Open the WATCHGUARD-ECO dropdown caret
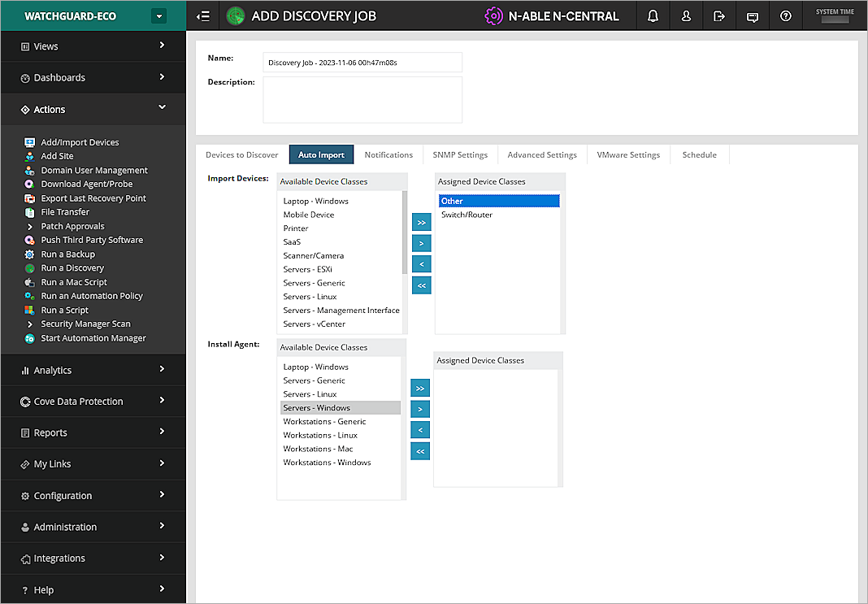The width and height of the screenshot is (868, 604). click(x=159, y=15)
